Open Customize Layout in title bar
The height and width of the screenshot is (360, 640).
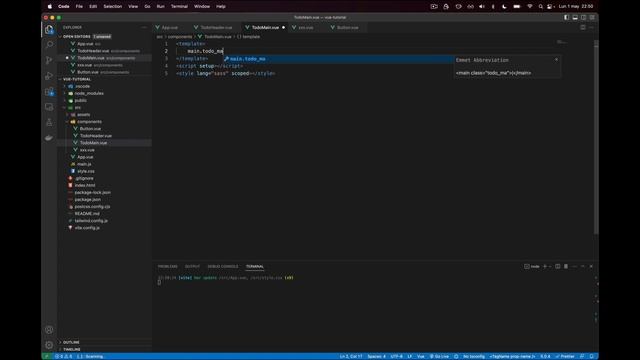tap(592, 18)
